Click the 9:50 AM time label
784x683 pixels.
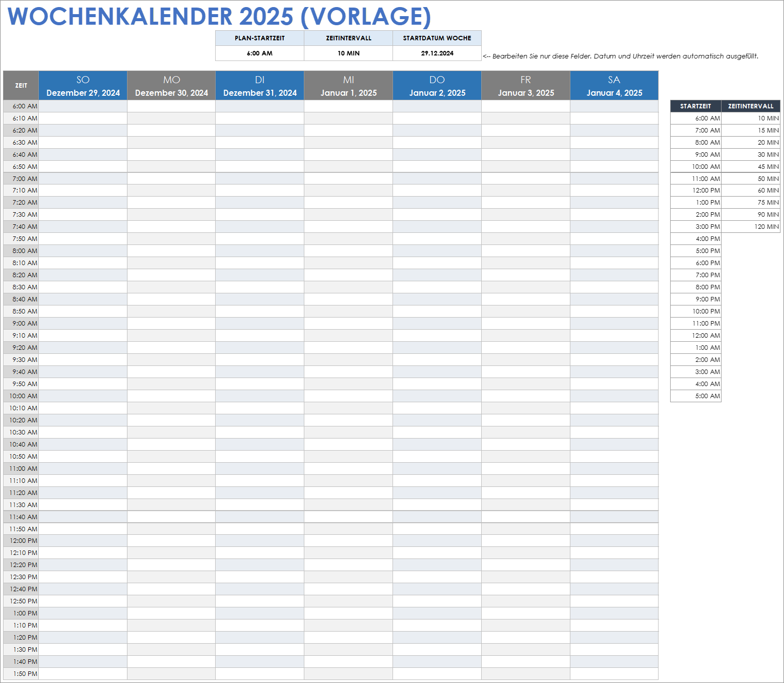pyautogui.click(x=21, y=384)
